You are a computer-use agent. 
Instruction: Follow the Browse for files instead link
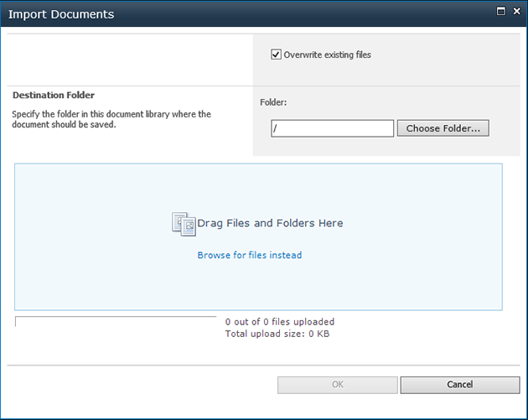tap(250, 255)
